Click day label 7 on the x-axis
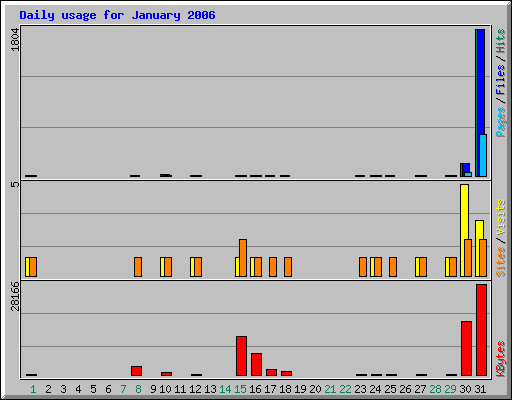 click(x=123, y=389)
